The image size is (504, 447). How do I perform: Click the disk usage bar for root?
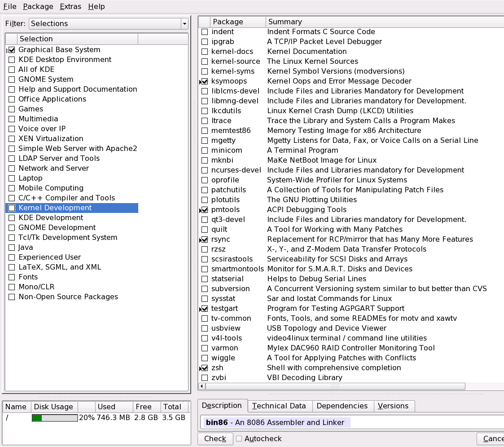click(x=54, y=418)
